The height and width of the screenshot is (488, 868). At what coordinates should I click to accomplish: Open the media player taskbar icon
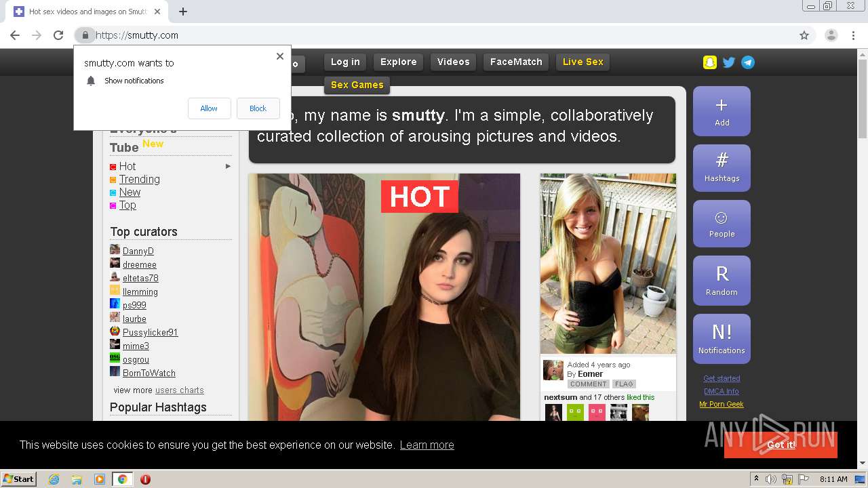pyautogui.click(x=100, y=479)
